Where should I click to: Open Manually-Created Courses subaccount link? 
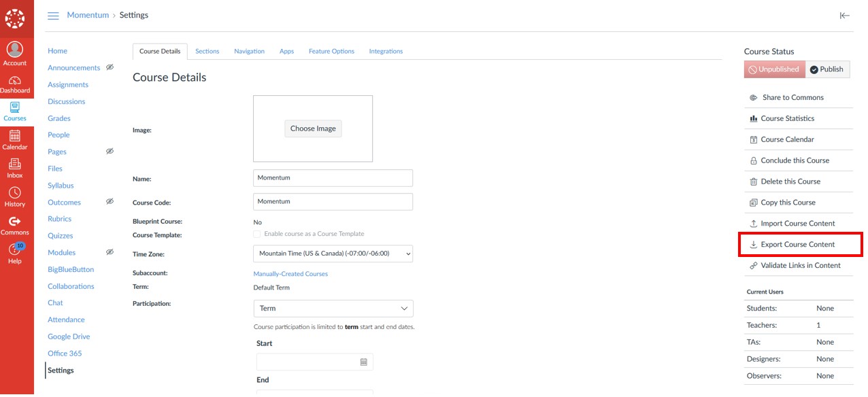pos(290,273)
